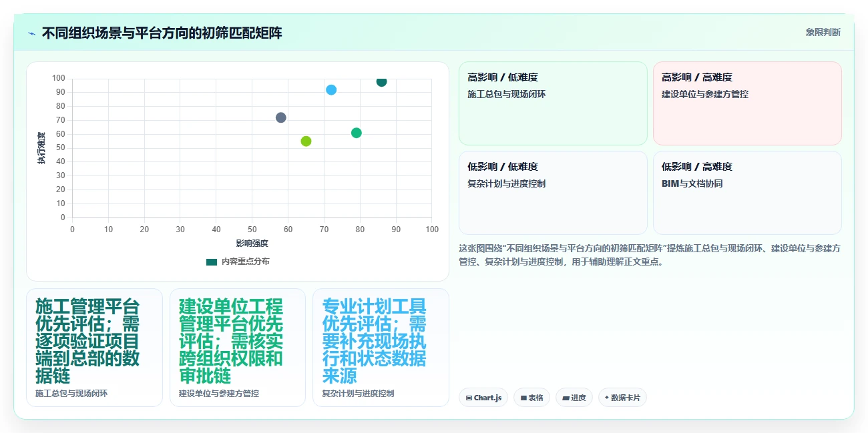Image resolution: width=868 pixels, height=433 pixels.
Task: Click the 数据卡片 tag chip
Action: click(622, 398)
